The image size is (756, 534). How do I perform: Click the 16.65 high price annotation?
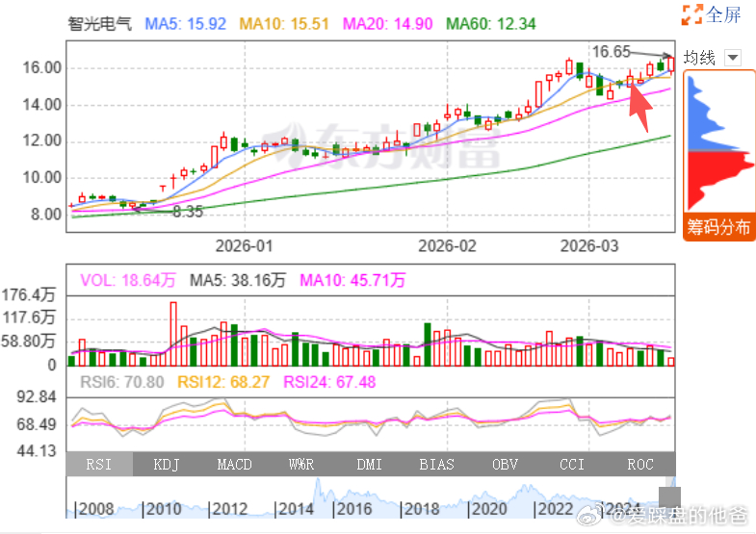coord(611,52)
